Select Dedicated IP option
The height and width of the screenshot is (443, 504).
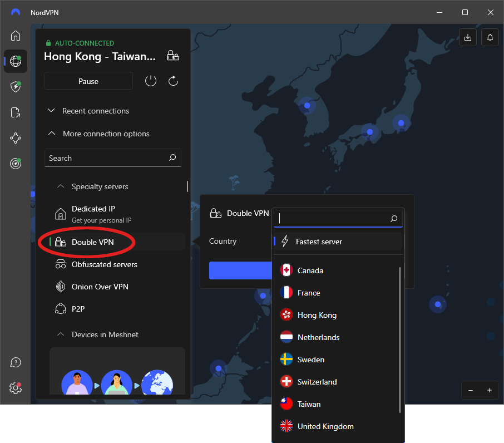117,214
